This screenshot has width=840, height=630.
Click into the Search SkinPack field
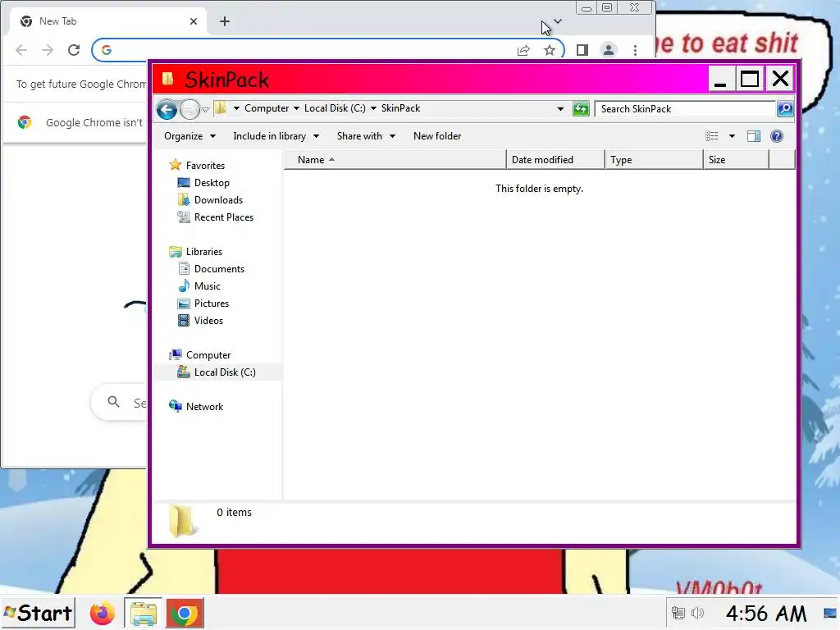685,109
